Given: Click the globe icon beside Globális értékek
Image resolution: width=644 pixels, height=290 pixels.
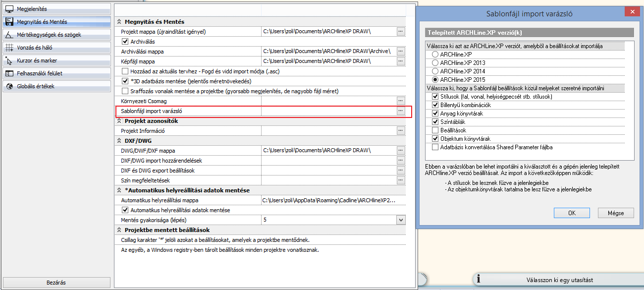Looking at the screenshot, I should point(9,86).
